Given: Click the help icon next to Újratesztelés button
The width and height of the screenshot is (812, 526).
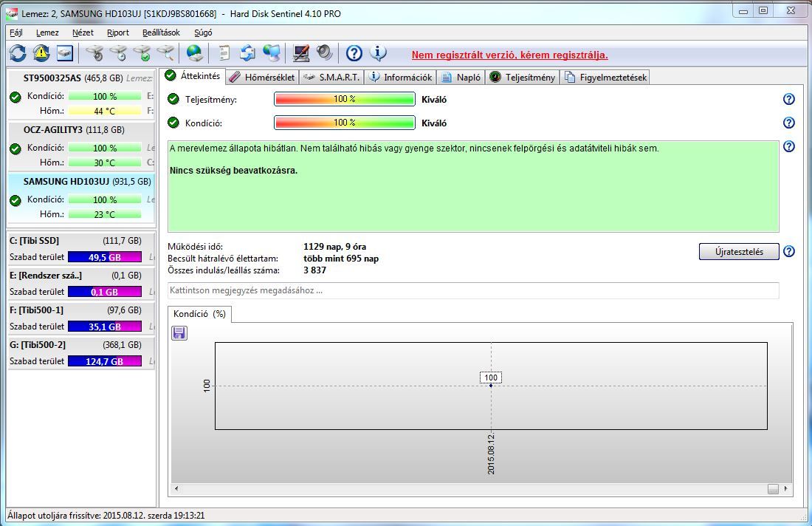Looking at the screenshot, I should (x=788, y=251).
